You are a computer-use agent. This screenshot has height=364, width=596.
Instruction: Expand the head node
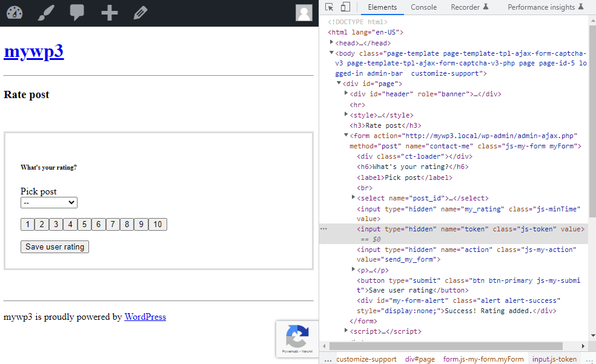331,42
